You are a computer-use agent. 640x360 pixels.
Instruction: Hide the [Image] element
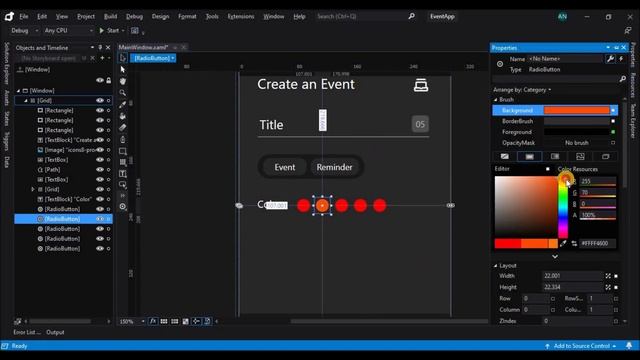click(100, 150)
